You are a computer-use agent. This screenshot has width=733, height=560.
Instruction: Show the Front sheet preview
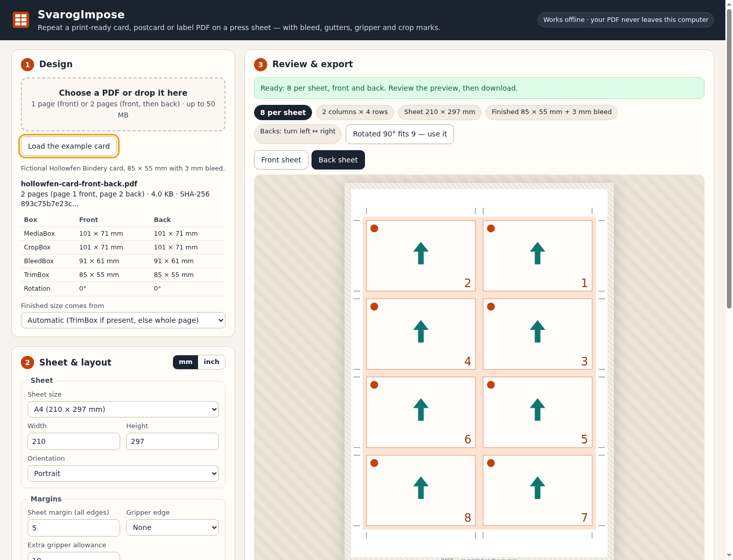(x=281, y=160)
